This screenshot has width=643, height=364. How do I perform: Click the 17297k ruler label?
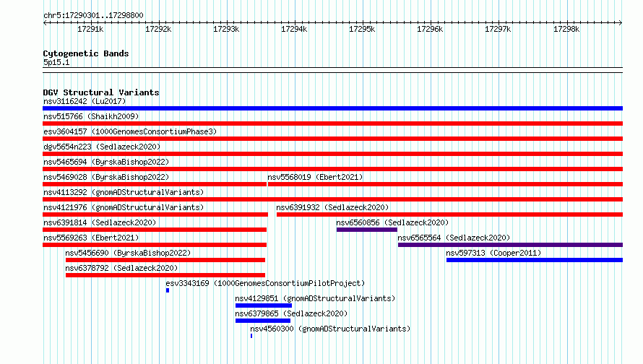point(498,29)
